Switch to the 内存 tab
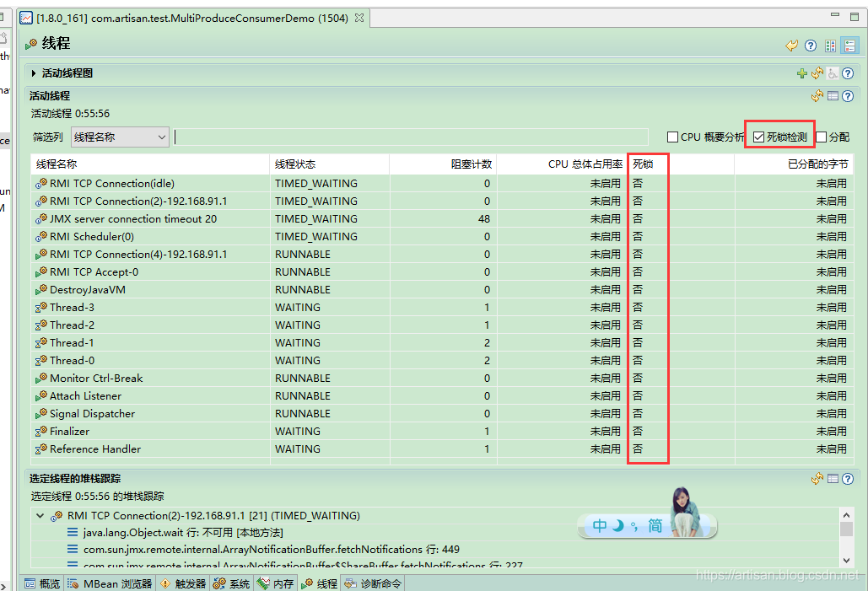 pos(276,583)
